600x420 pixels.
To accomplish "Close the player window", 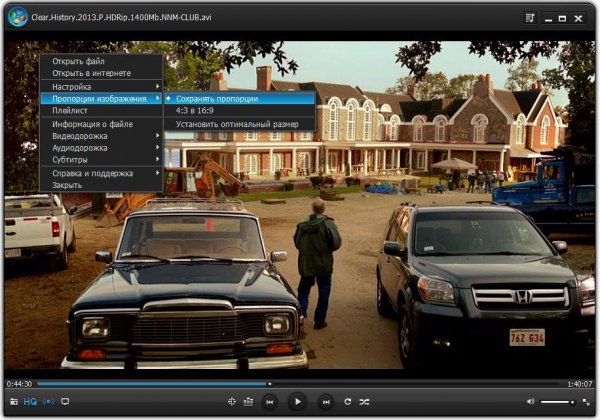I will coord(578,18).
